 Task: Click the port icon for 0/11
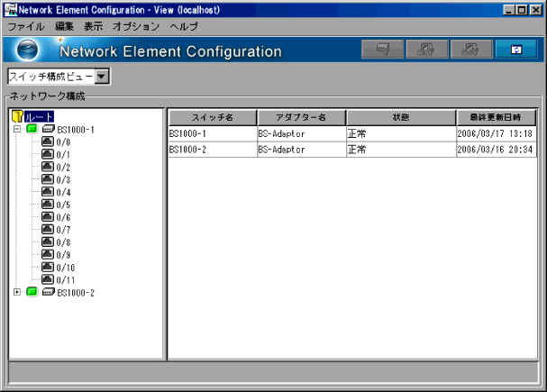tap(47, 280)
